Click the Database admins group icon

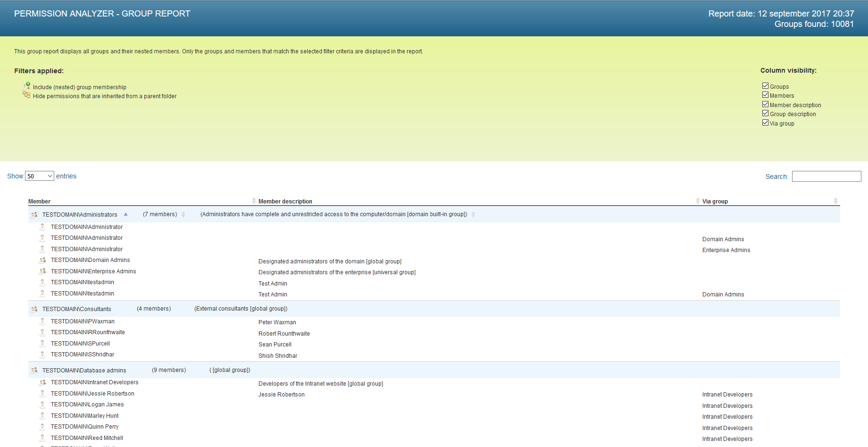(x=34, y=371)
